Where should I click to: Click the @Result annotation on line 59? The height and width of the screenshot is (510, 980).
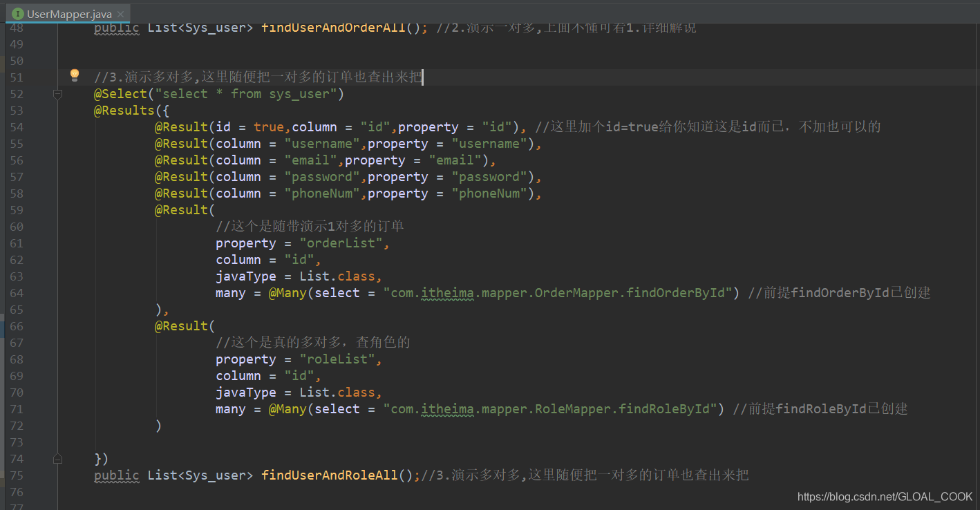[x=181, y=210]
